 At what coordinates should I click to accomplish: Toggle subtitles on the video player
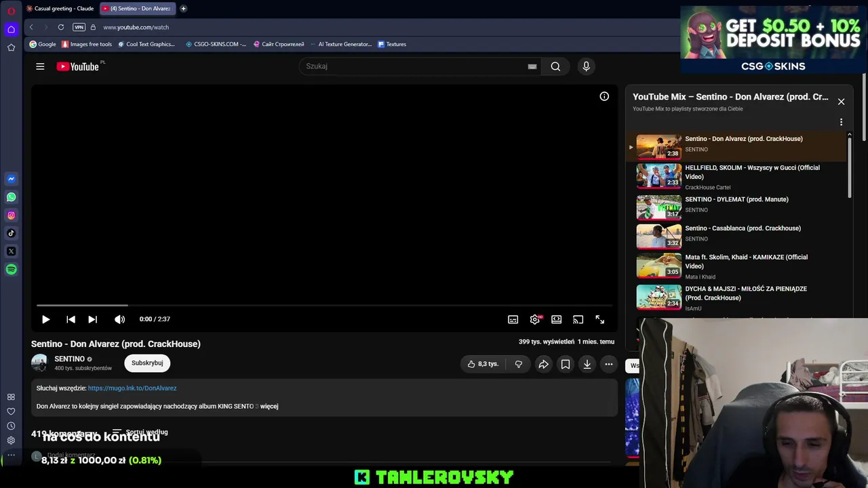pos(513,319)
